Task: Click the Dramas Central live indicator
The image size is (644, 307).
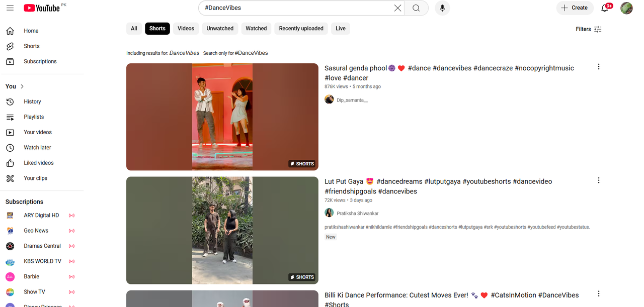Action: 71,246
